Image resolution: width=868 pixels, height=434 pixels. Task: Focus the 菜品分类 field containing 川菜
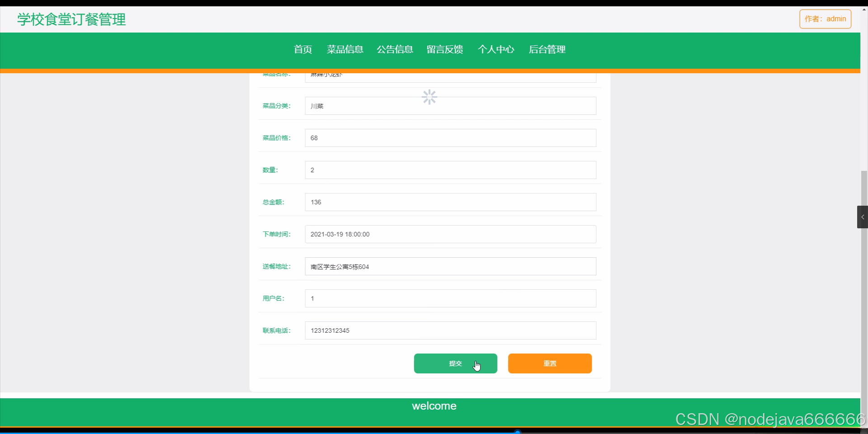(x=450, y=106)
